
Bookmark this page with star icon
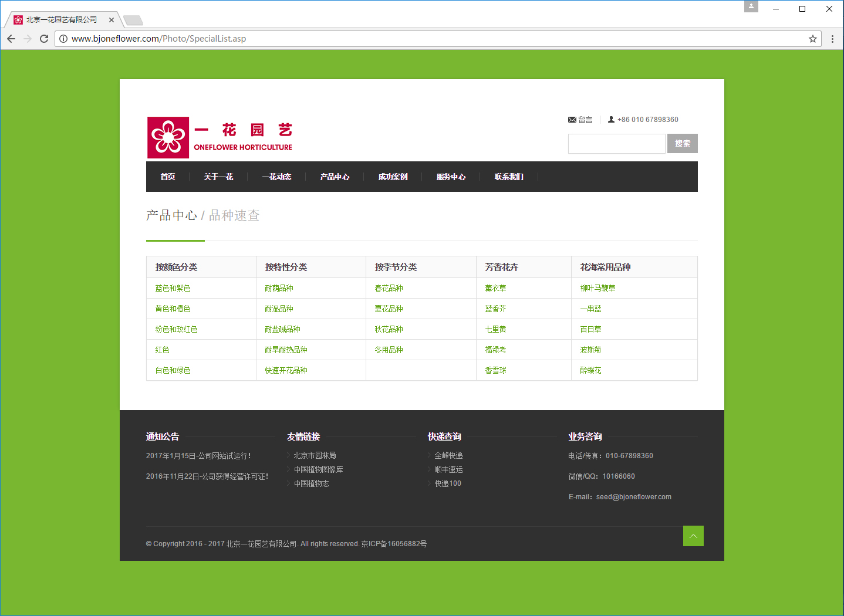click(x=812, y=39)
